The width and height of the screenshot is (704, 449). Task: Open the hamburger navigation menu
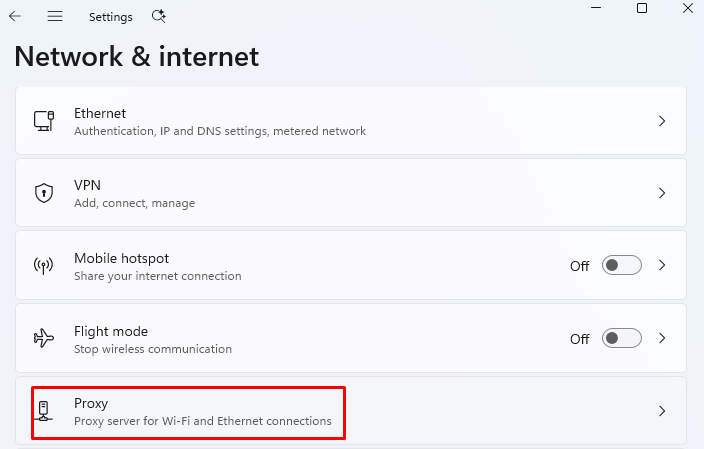(x=55, y=17)
